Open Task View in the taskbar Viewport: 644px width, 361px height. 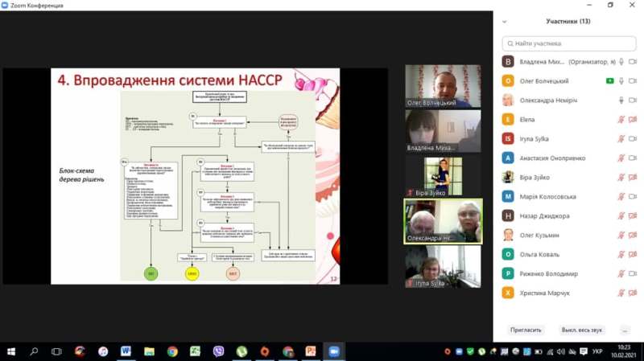click(x=56, y=351)
